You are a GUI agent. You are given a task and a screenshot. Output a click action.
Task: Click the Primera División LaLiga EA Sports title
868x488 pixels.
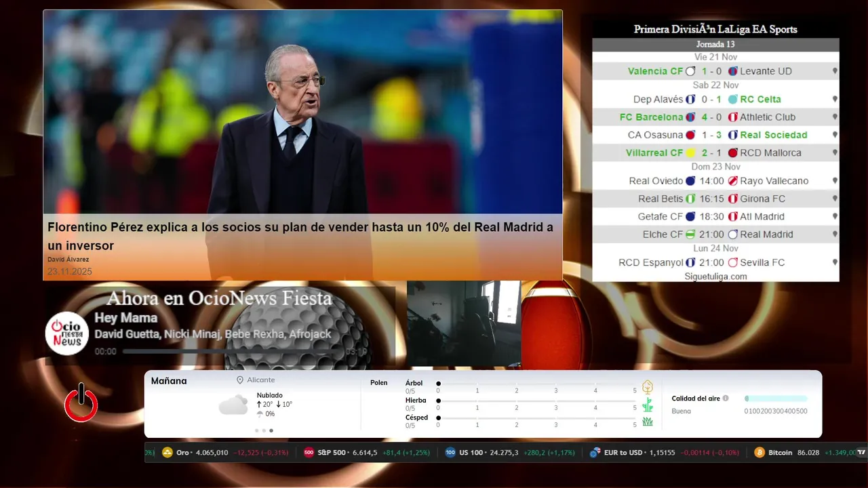point(715,29)
